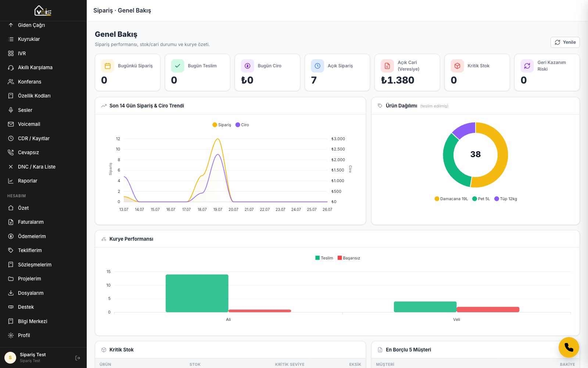Click the Özet home icon
Image resolution: width=588 pixels, height=368 pixels.
[11, 208]
